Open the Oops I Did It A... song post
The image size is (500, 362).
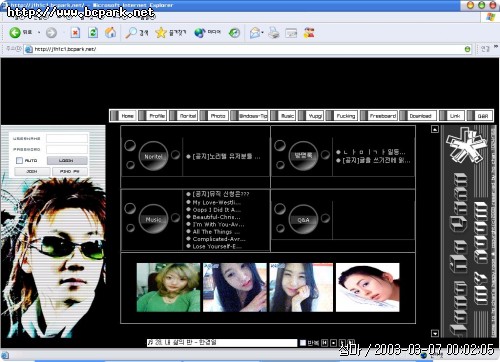coord(216,210)
